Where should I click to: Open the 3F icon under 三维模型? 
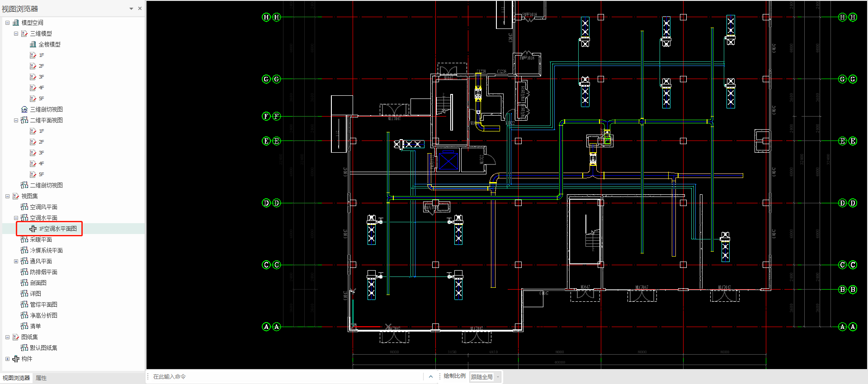click(33, 77)
